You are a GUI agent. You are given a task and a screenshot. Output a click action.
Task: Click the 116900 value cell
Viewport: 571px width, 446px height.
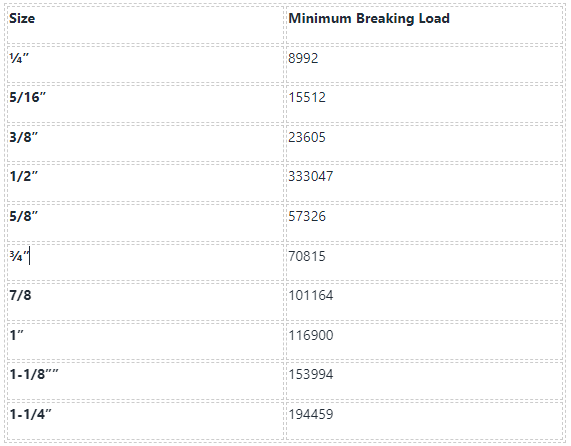[425, 341]
